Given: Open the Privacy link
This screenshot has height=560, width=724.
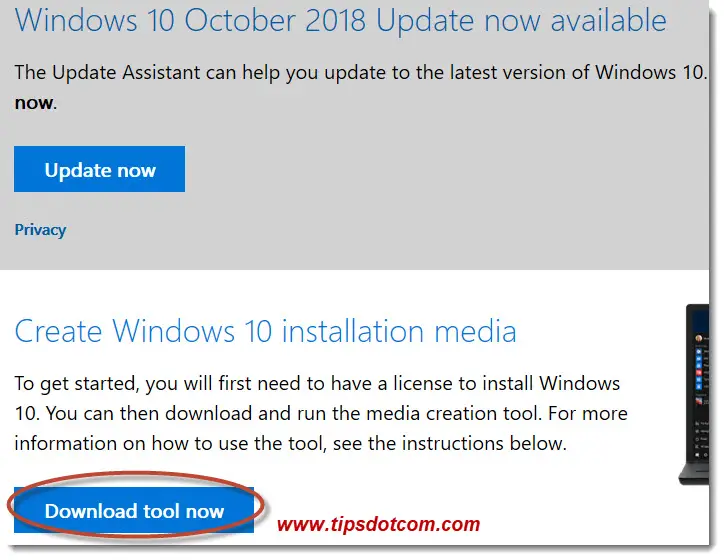Looking at the screenshot, I should pos(40,230).
